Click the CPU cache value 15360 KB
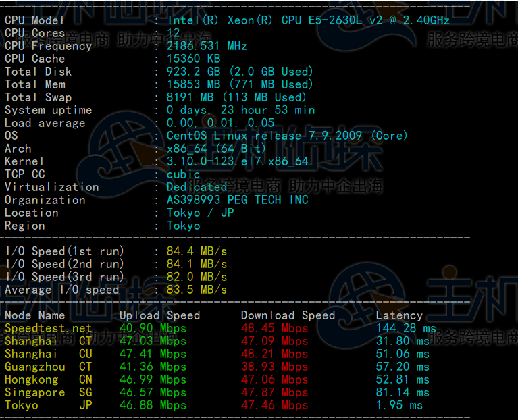The width and height of the screenshot is (518, 420). (x=194, y=59)
